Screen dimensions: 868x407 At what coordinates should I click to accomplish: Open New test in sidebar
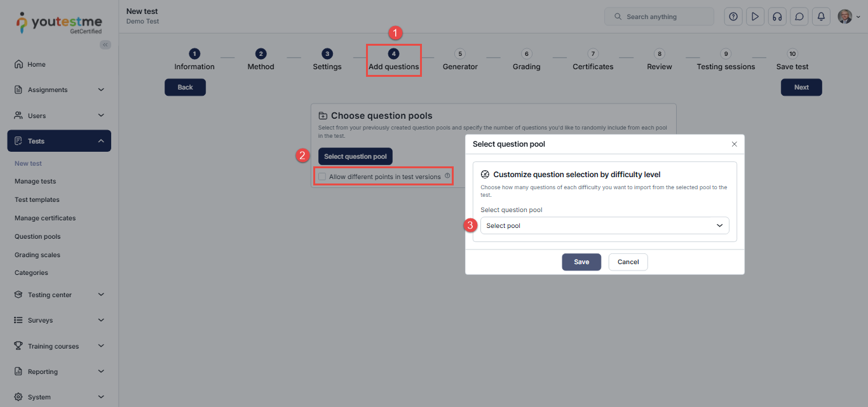click(28, 163)
